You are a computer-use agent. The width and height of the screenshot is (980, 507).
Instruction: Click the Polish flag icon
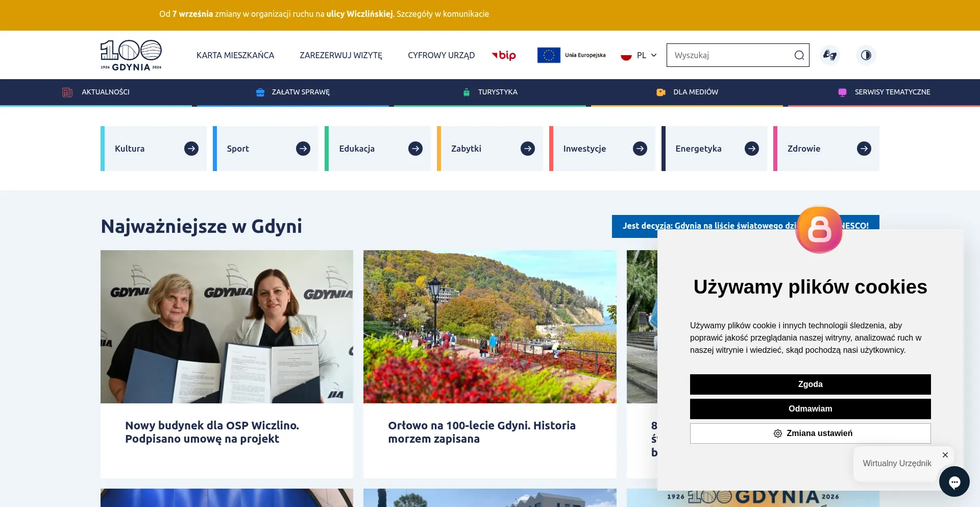click(626, 55)
